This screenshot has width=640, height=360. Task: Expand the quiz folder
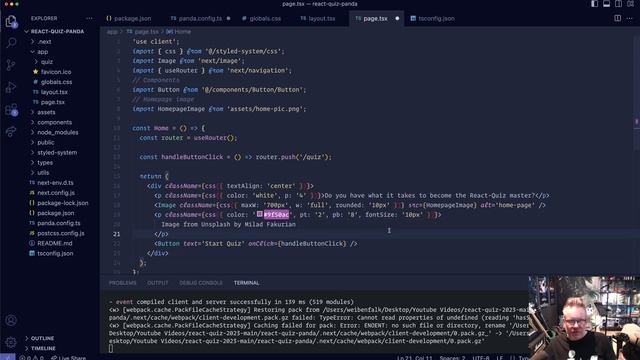[x=47, y=62]
